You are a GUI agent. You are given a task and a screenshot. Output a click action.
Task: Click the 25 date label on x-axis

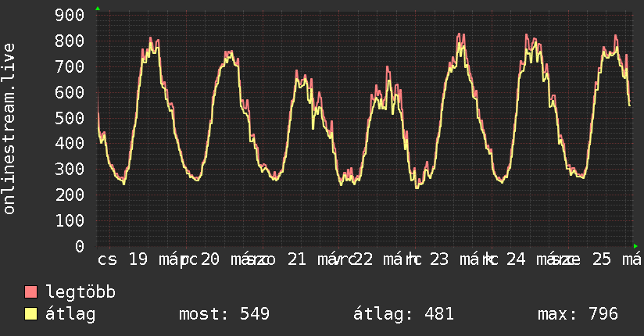[602, 259]
